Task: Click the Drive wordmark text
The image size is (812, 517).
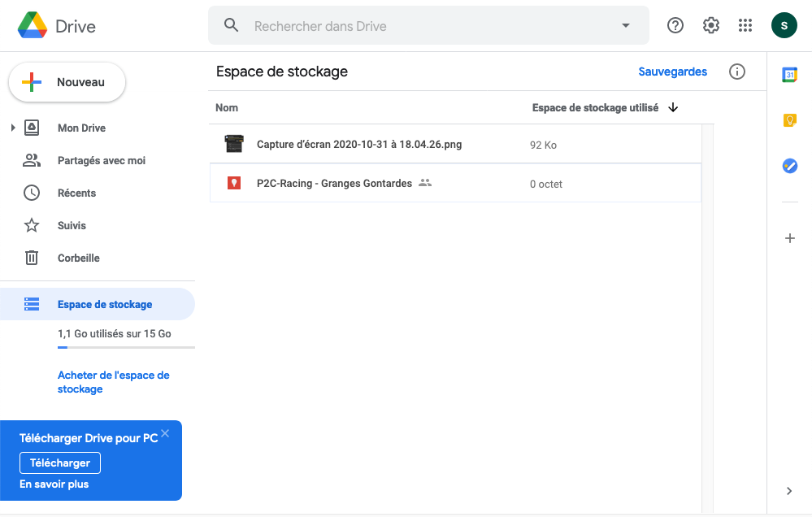Action: (x=76, y=27)
